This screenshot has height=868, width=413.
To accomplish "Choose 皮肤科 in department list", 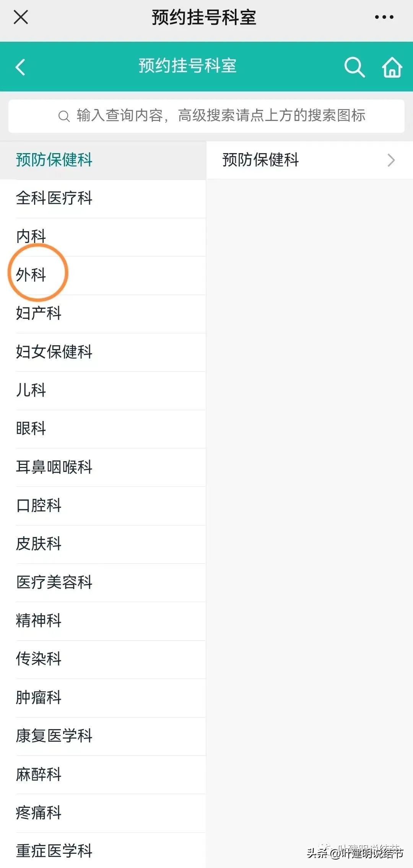I will [39, 544].
